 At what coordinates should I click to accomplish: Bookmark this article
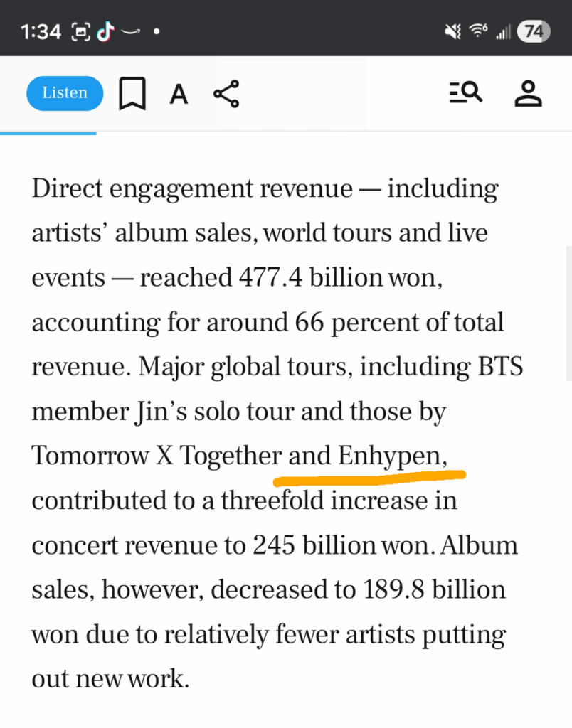coord(132,93)
